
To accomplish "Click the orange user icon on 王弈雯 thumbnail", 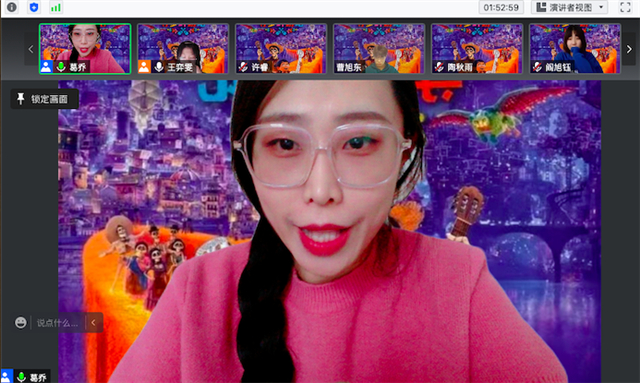I will (144, 67).
